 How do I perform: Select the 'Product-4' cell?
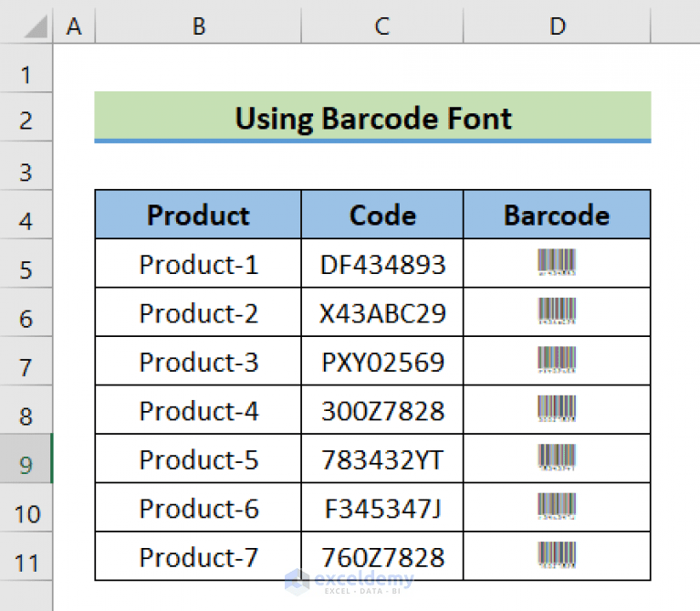point(198,409)
